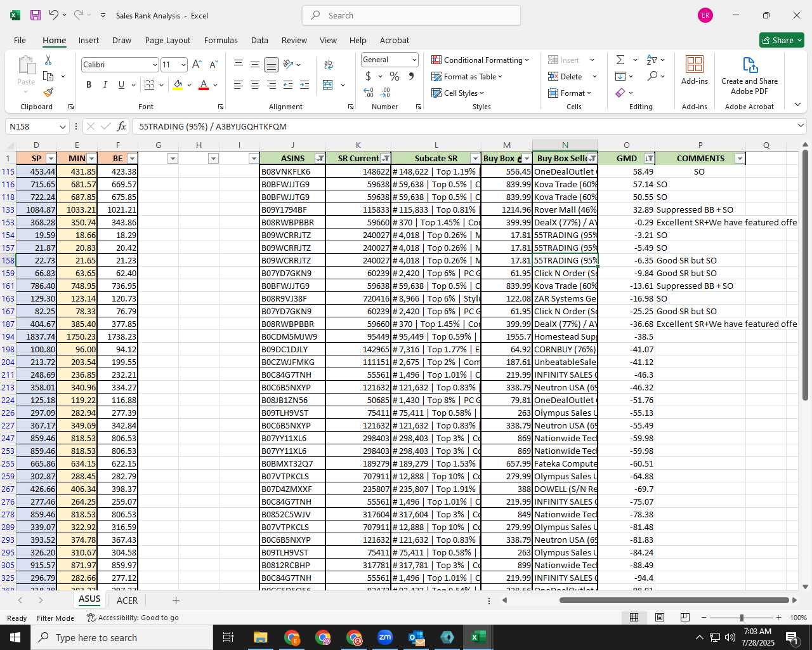The width and height of the screenshot is (812, 650).
Task: Switch to Page Break Preview icon
Action: tap(685, 618)
